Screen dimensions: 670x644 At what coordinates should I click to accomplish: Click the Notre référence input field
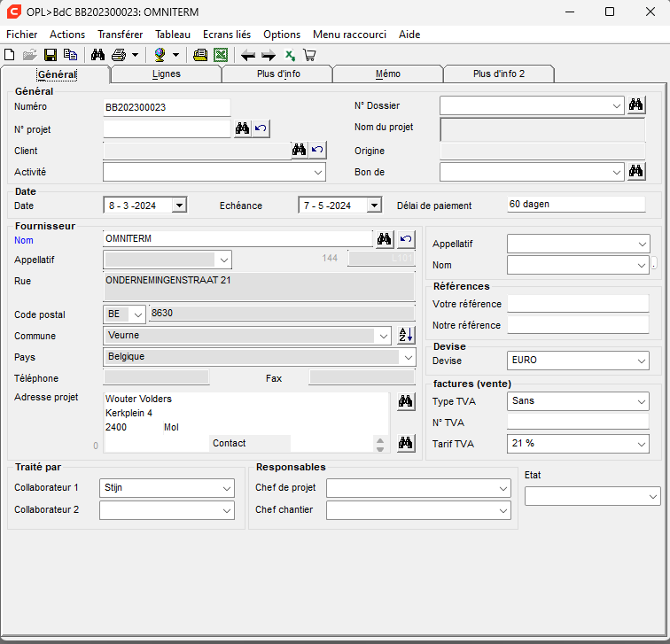pos(578,325)
